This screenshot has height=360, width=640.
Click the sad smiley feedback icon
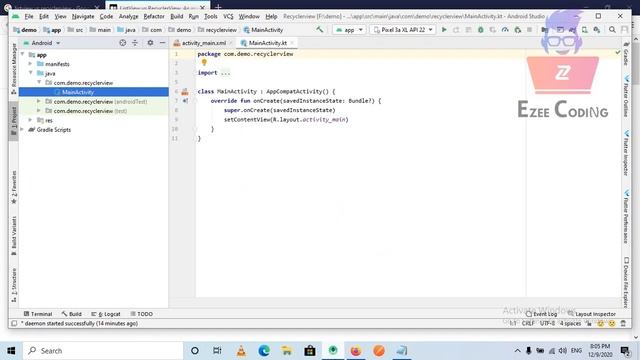612,324
